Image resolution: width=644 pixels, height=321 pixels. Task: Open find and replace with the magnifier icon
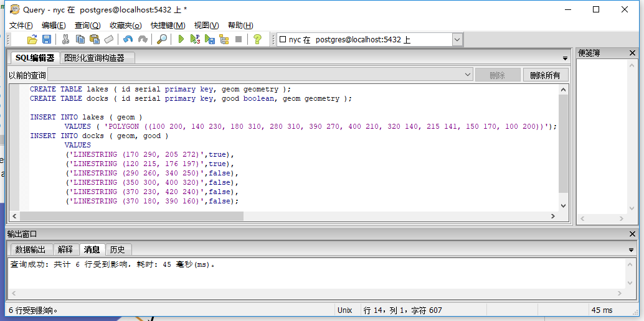tap(162, 39)
